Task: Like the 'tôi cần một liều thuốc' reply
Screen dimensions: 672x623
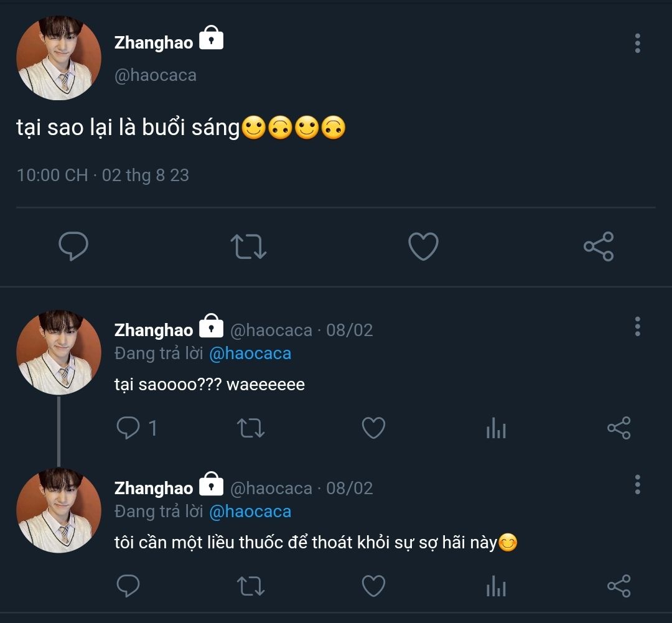Action: [x=373, y=586]
